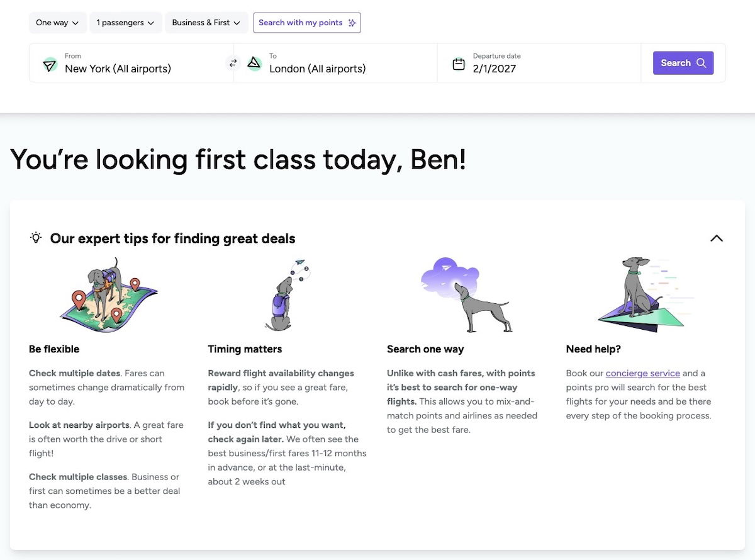Open the Business & First cabin dropdown
The image size is (755, 560).
click(x=206, y=23)
